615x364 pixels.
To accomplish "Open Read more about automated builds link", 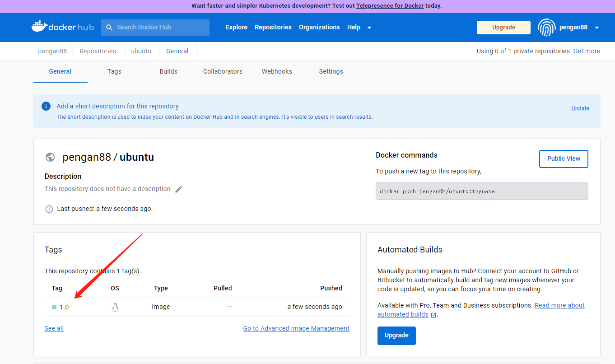I will [x=559, y=305].
